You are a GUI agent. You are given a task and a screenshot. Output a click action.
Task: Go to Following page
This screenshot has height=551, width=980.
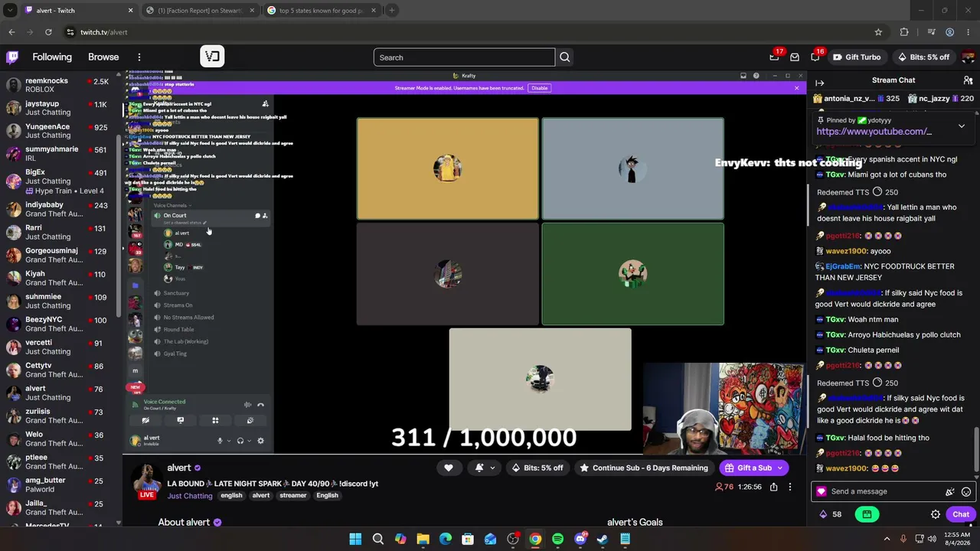pos(52,57)
